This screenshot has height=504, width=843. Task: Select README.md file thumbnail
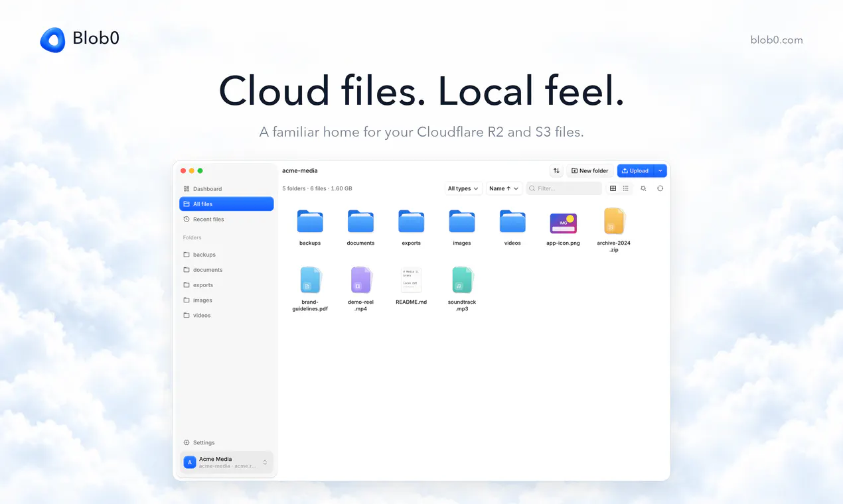coord(412,280)
